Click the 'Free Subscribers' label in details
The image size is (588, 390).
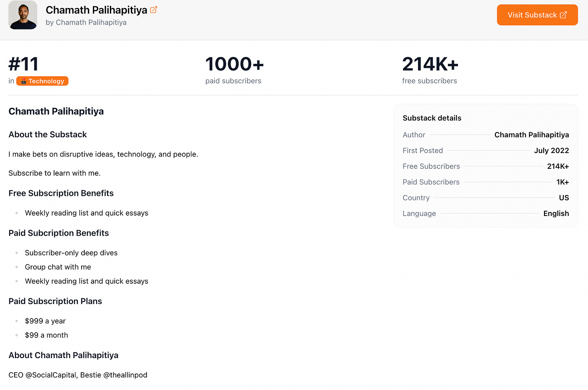tap(431, 166)
